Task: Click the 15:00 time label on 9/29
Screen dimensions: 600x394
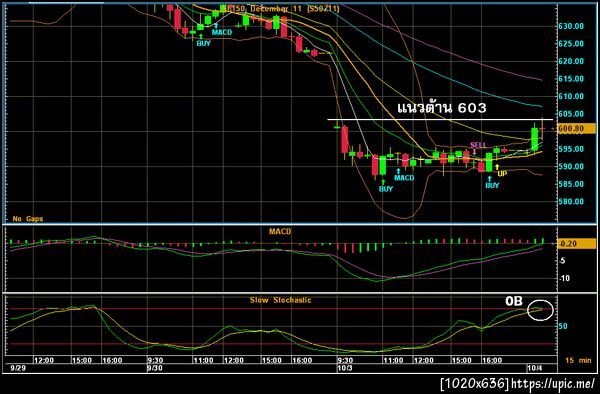Action: (82, 361)
